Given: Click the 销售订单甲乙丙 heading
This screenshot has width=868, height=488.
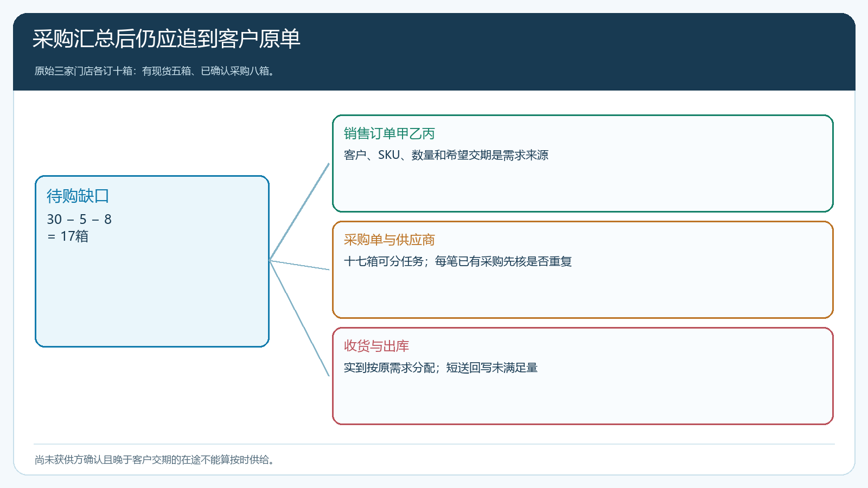Looking at the screenshot, I should (390, 133).
